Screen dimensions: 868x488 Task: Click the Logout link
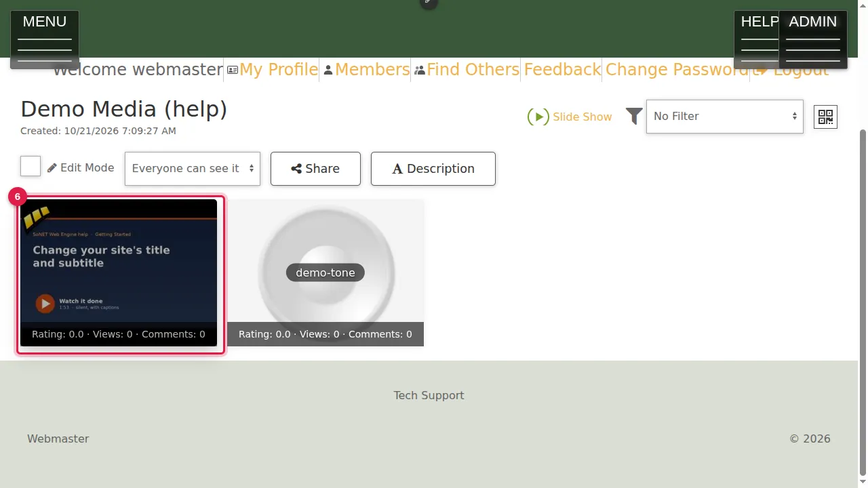click(x=801, y=70)
